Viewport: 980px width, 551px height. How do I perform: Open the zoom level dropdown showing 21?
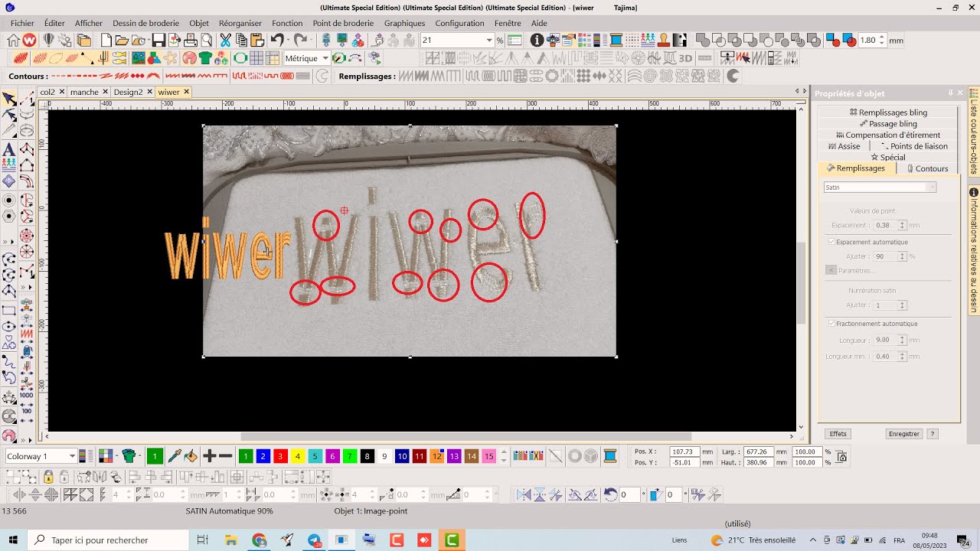pyautogui.click(x=489, y=41)
